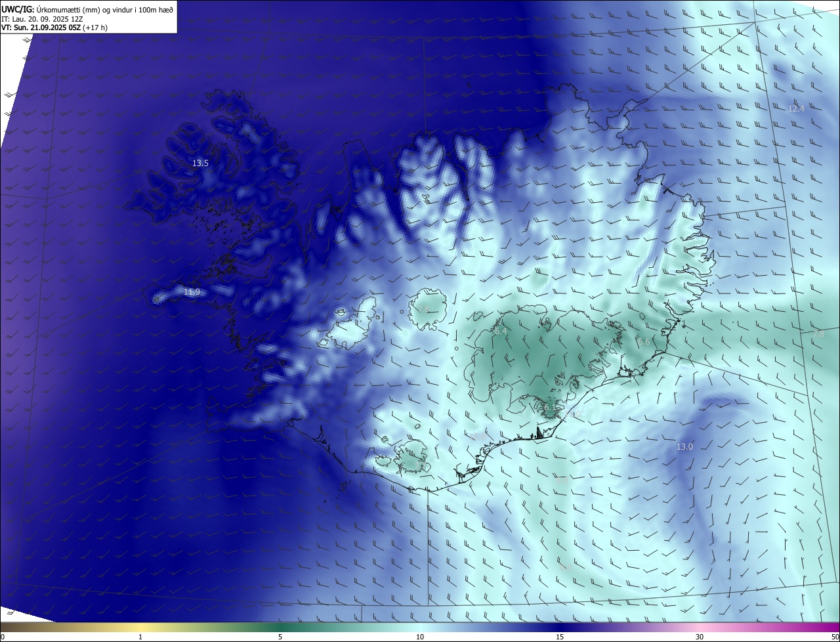
Task: Click the 6.6 value label
Action: pos(644,341)
